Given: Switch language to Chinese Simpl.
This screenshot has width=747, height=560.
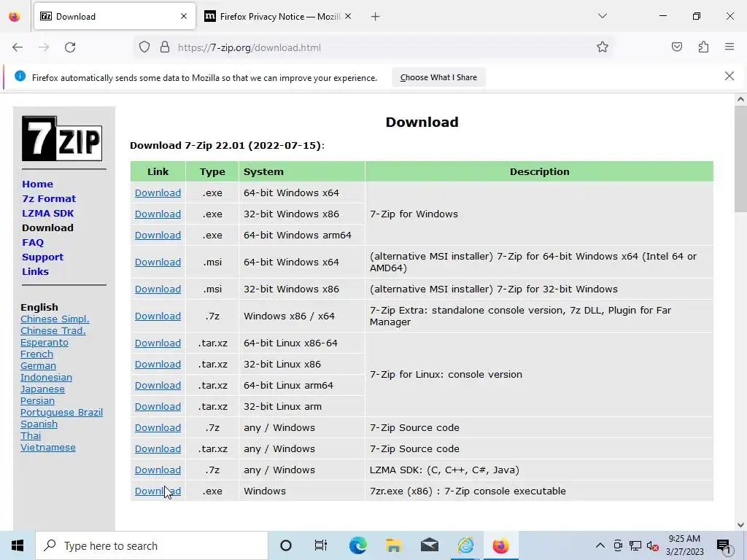Looking at the screenshot, I should click(55, 319).
